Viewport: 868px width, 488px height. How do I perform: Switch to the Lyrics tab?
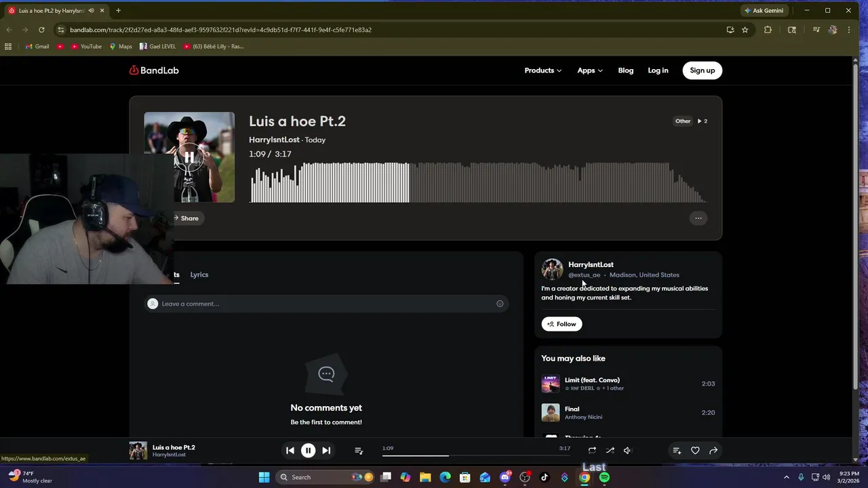click(199, 274)
